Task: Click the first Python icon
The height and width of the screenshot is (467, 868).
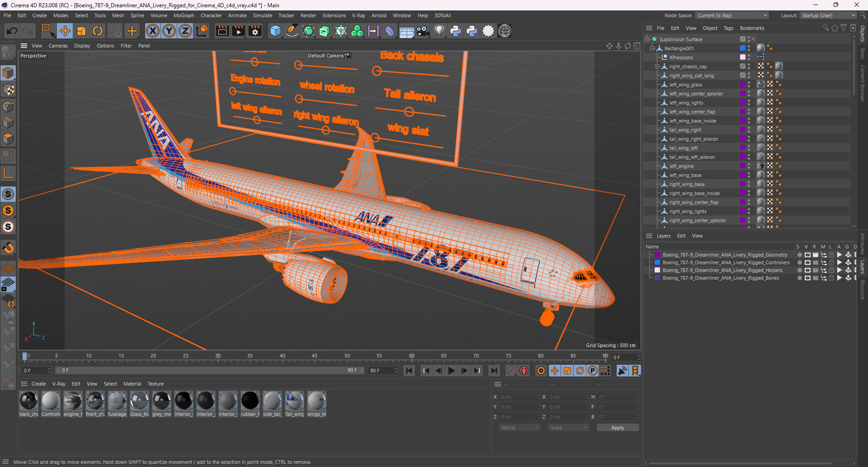Action: tap(456, 31)
